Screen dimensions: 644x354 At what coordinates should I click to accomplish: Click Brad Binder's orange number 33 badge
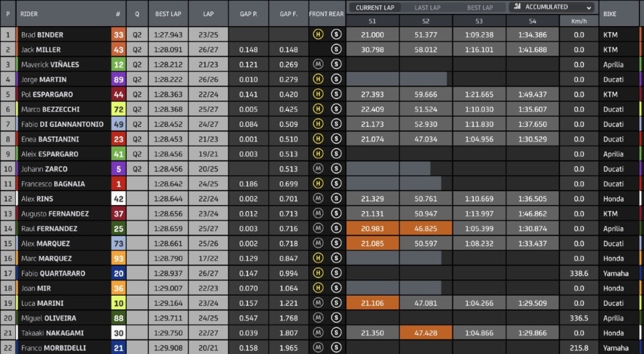point(118,35)
